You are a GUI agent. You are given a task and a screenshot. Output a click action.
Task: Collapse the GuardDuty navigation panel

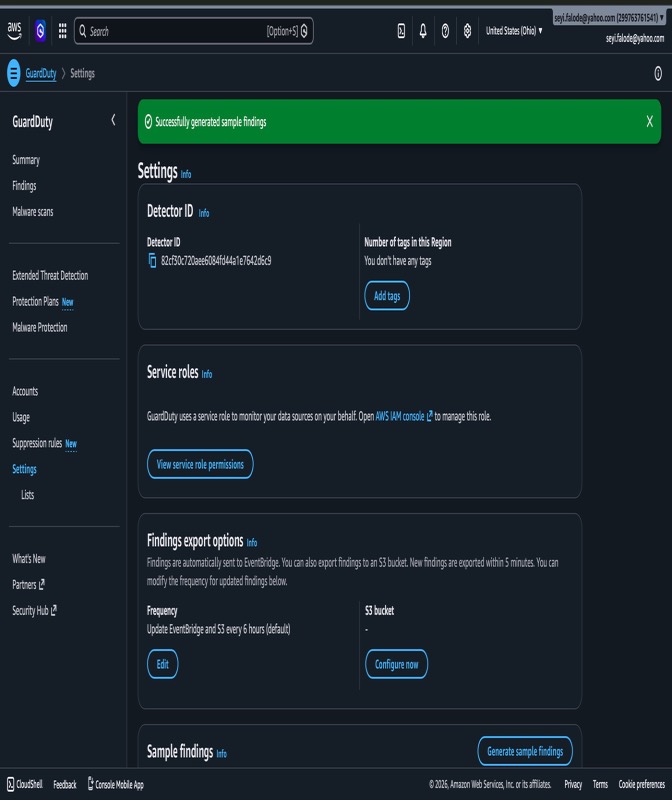[x=113, y=120]
